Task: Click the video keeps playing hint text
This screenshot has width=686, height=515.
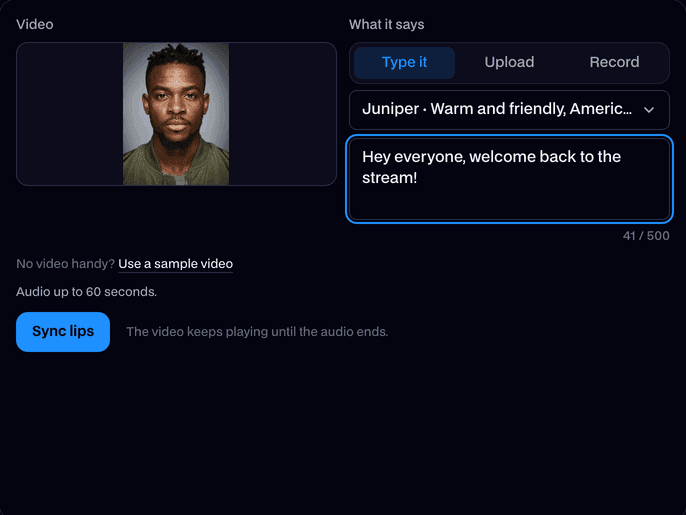Action: click(257, 332)
